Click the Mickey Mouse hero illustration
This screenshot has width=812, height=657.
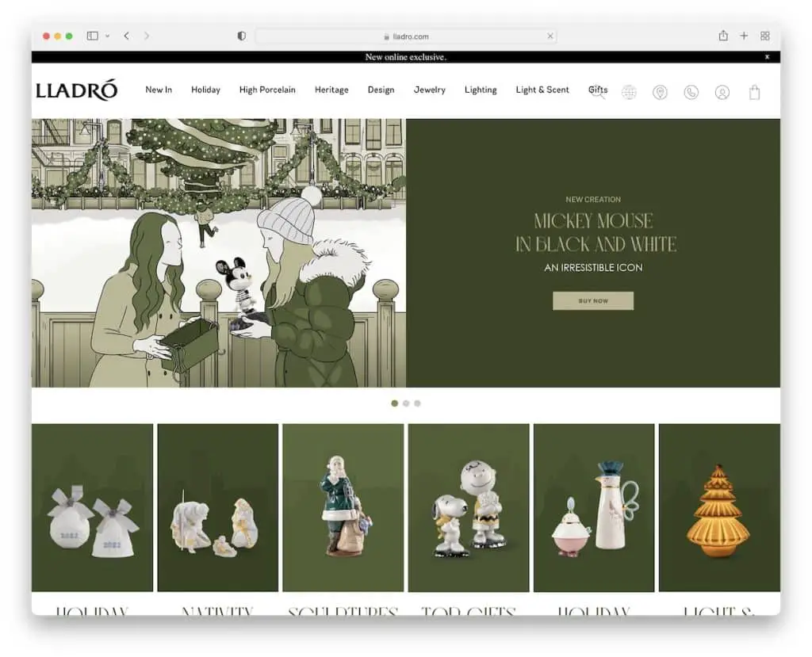[x=219, y=253]
